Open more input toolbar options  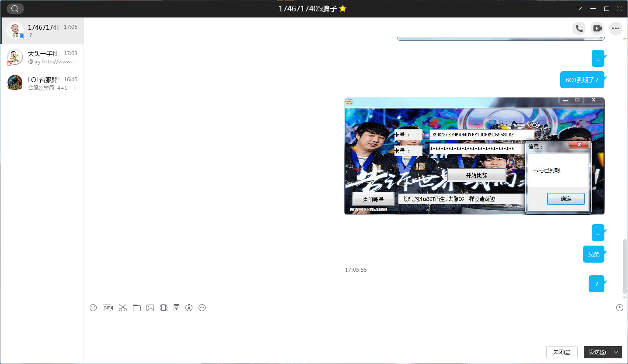point(202,308)
